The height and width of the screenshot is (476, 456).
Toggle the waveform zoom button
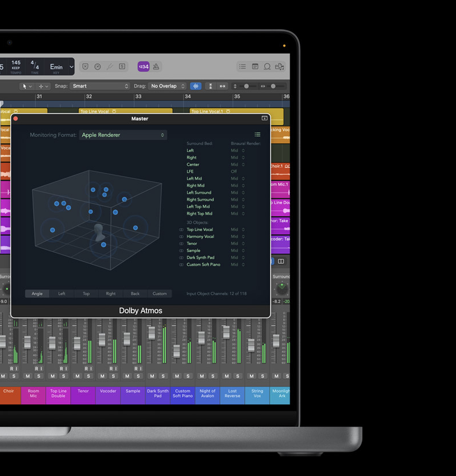(x=196, y=86)
